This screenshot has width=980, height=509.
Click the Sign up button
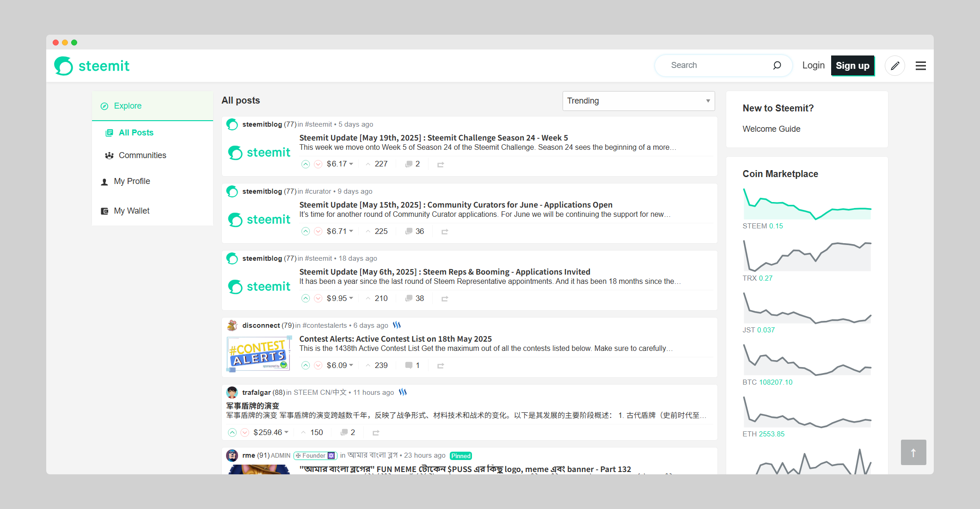[852, 66]
